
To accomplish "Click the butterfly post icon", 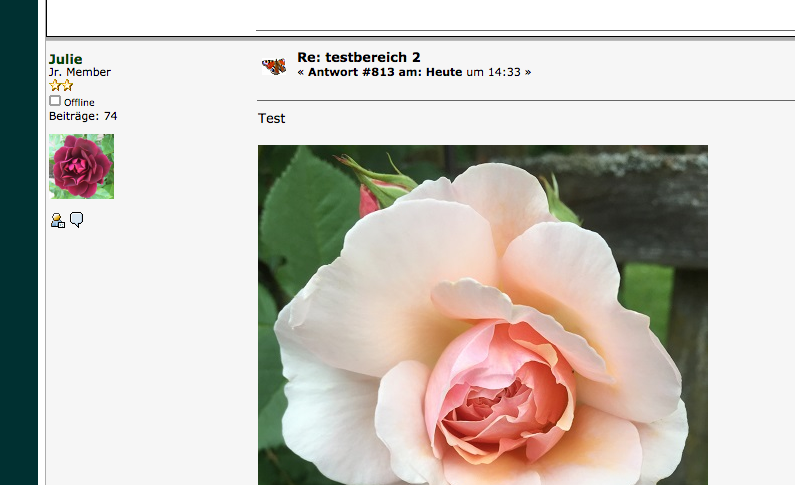I will click(x=273, y=66).
